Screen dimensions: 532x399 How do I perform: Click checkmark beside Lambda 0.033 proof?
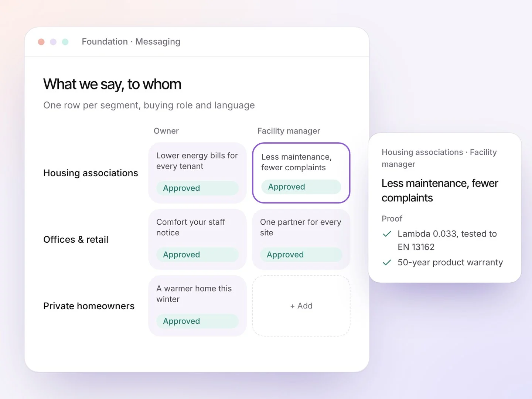pyautogui.click(x=387, y=234)
